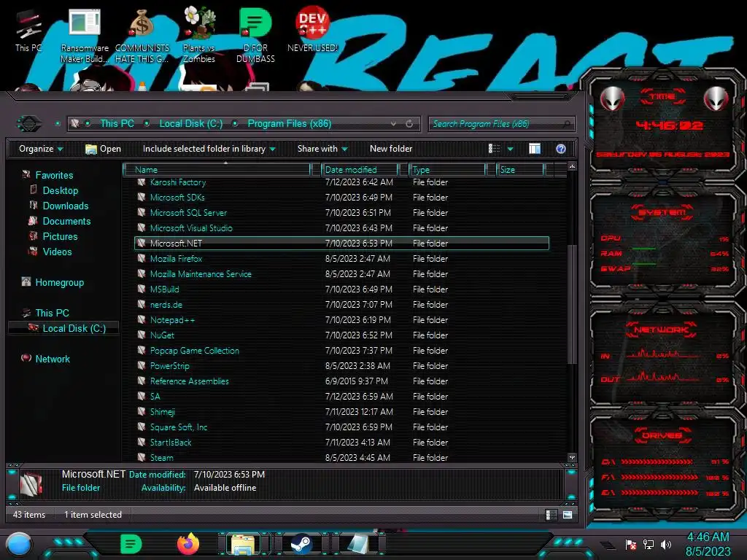Create a New folder from toolbar
Screen dimensions: 747x560
(x=391, y=149)
